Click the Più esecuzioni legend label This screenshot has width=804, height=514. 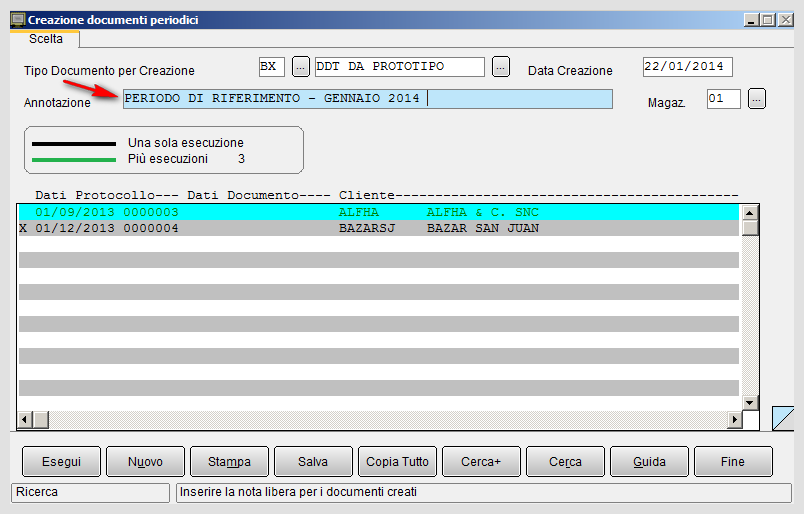pos(168,159)
